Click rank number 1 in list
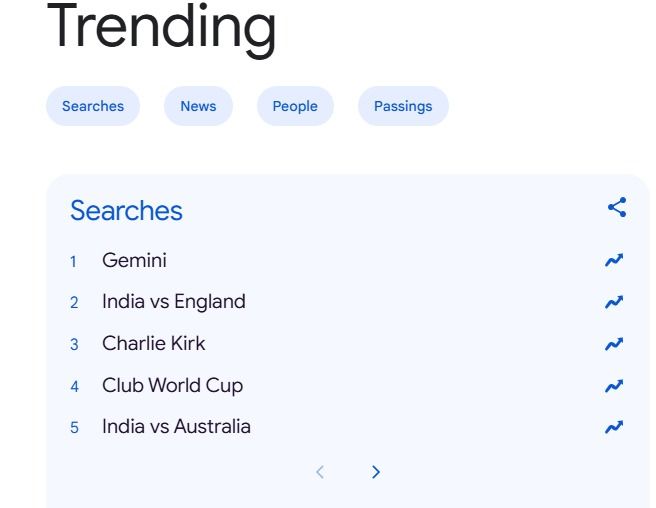 (73, 262)
